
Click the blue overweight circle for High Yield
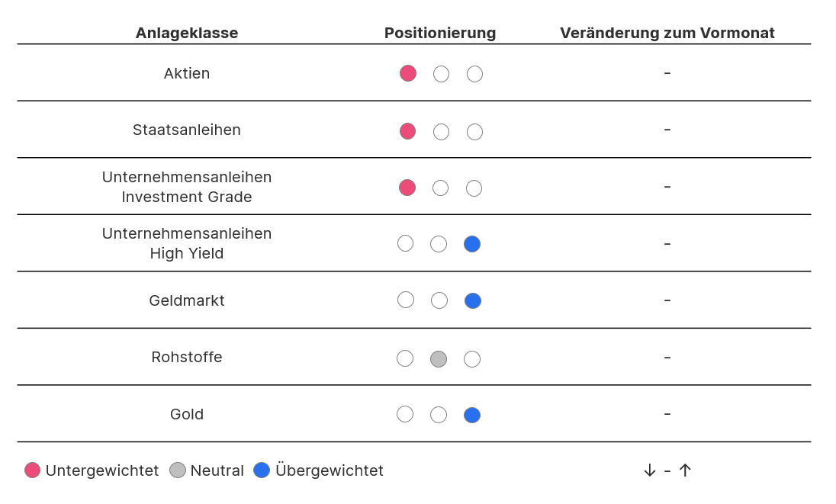pos(472,244)
